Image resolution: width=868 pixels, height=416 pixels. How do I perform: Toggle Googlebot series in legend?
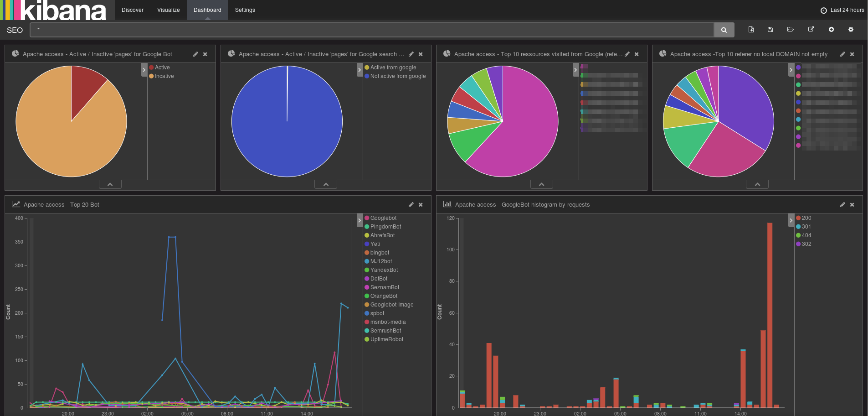coord(380,218)
